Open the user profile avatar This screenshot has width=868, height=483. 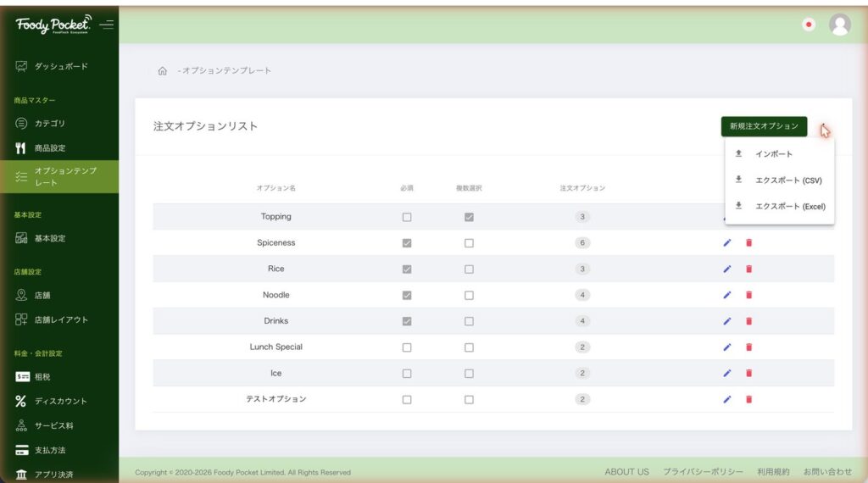point(839,25)
